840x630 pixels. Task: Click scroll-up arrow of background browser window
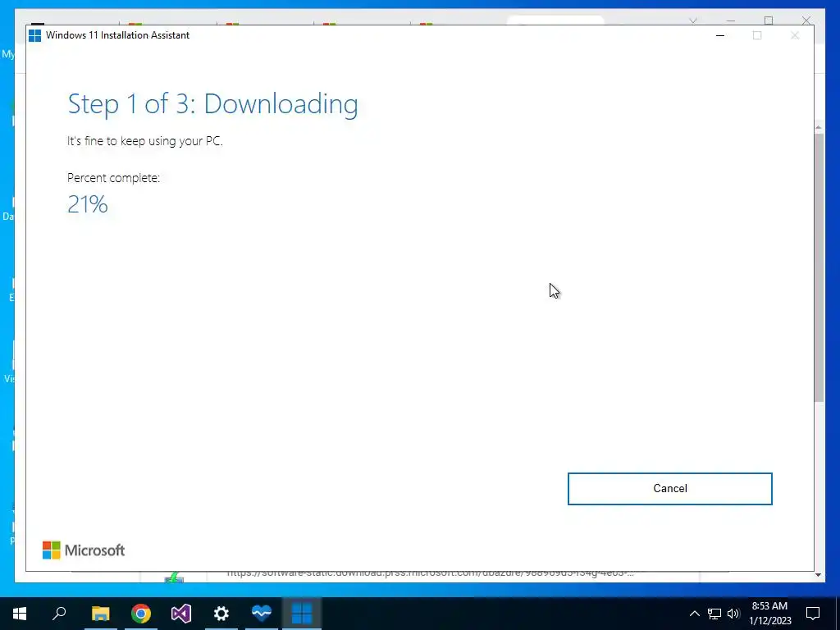click(x=819, y=127)
